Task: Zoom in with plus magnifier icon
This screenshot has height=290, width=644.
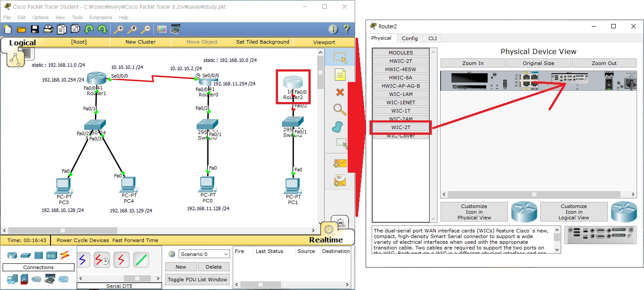Action: coord(118,30)
